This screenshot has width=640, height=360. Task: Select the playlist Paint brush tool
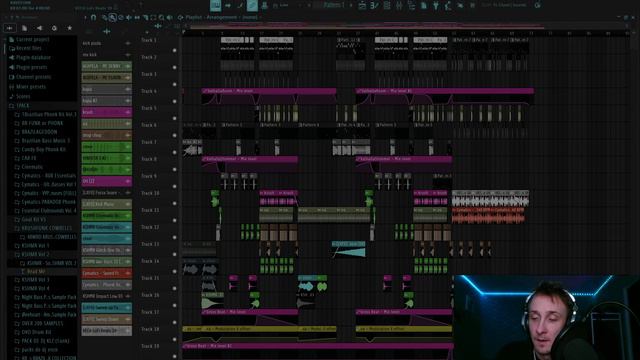point(112,18)
